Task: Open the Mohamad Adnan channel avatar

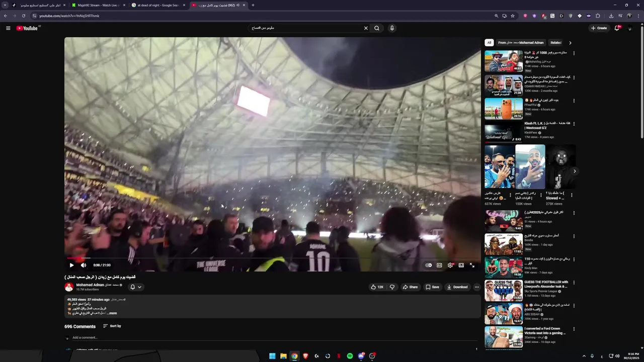Action: coord(69,287)
